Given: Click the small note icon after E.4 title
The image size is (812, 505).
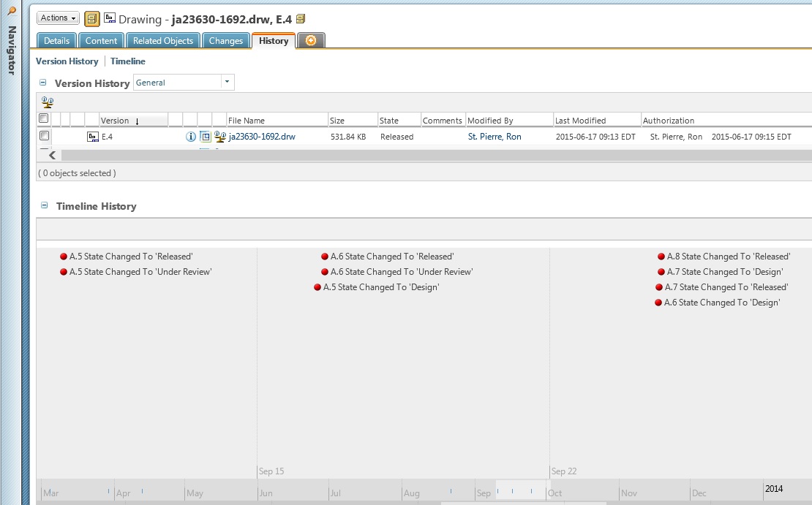Looking at the screenshot, I should [x=301, y=19].
